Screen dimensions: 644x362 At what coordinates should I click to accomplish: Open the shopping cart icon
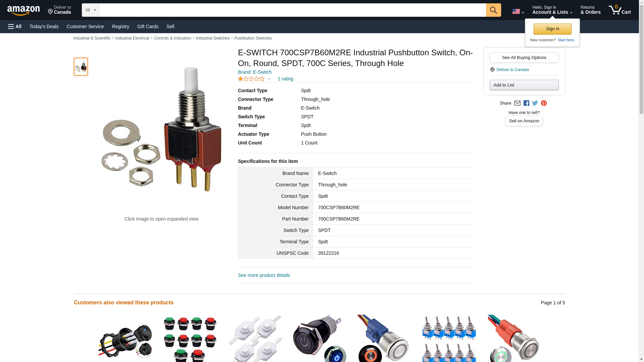point(620,10)
